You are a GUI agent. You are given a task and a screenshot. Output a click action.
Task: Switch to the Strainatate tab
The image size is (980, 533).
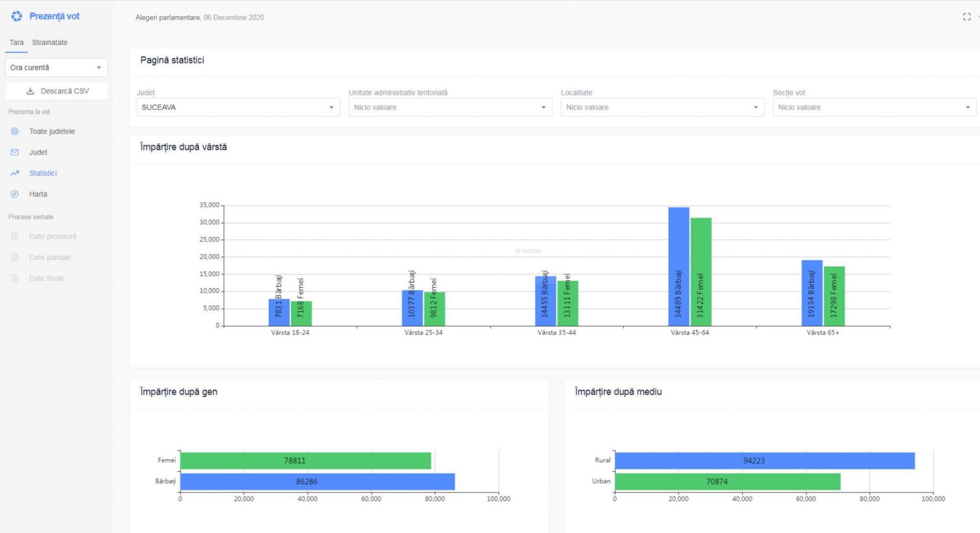pos(50,42)
